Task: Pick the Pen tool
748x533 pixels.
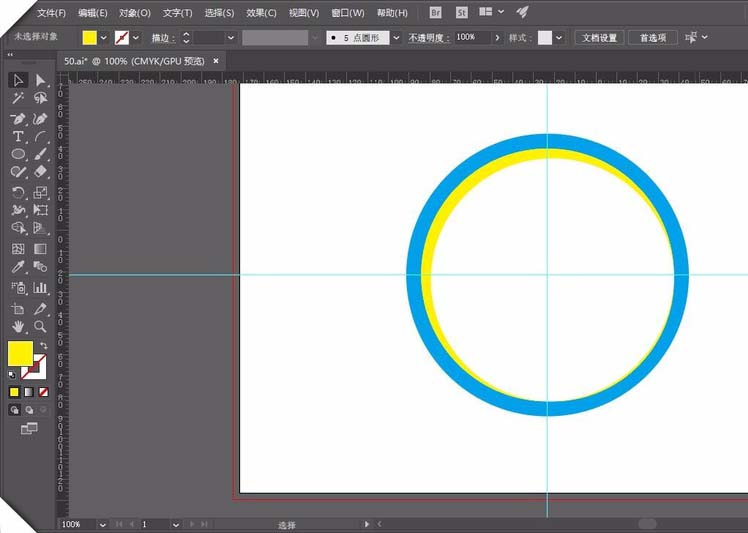Action: 18,118
